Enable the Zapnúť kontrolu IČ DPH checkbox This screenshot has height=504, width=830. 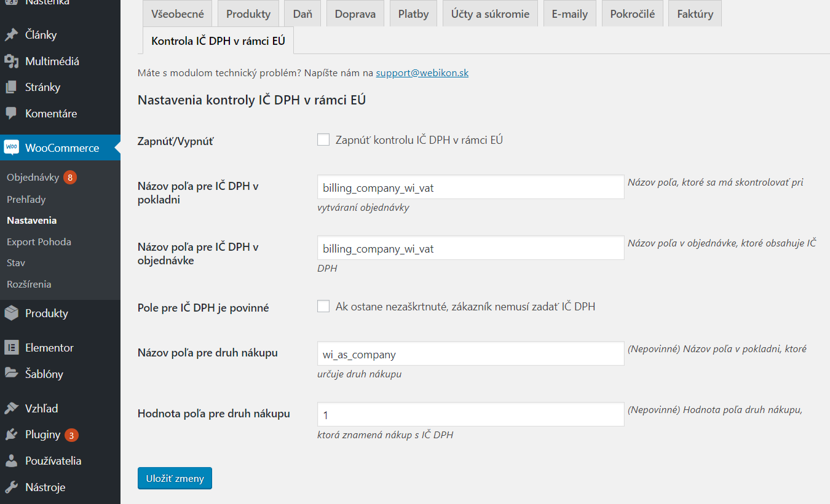tap(323, 140)
